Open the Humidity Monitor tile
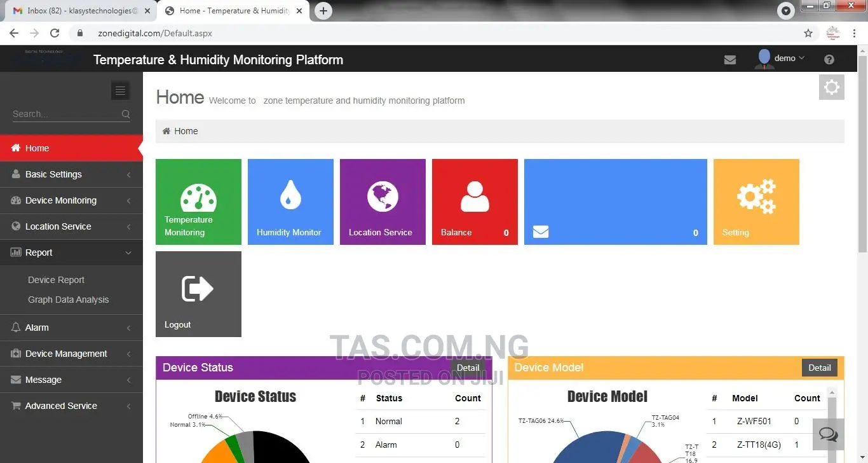 click(290, 202)
